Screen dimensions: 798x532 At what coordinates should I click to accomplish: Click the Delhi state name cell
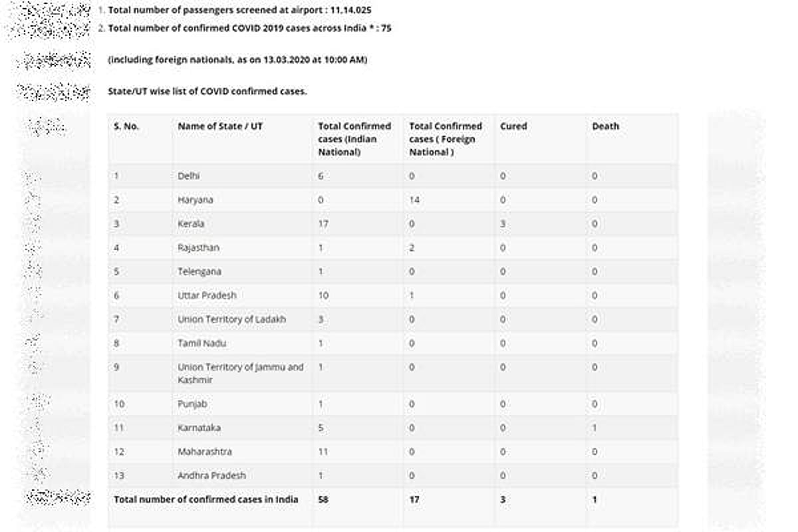pos(189,176)
